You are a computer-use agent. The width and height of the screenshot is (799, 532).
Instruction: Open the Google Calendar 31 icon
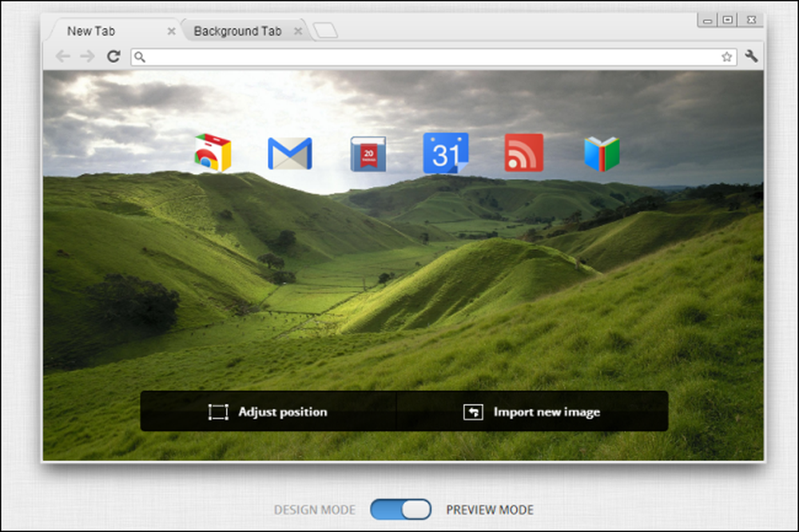coord(445,153)
